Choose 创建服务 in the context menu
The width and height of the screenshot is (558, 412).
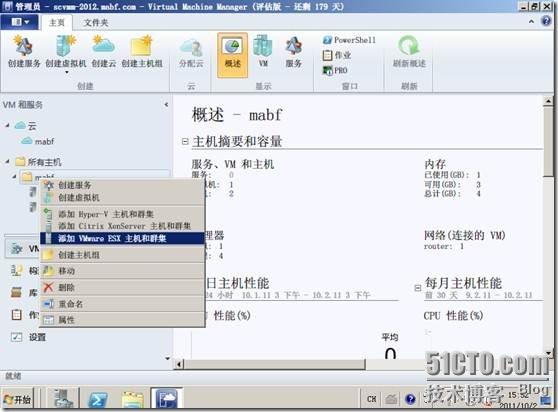pyautogui.click(x=122, y=185)
